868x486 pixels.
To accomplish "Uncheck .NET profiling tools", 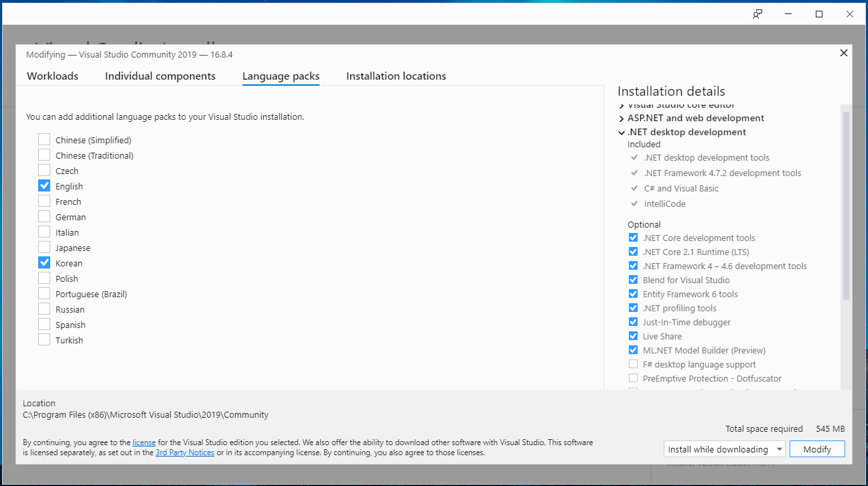I will click(633, 308).
